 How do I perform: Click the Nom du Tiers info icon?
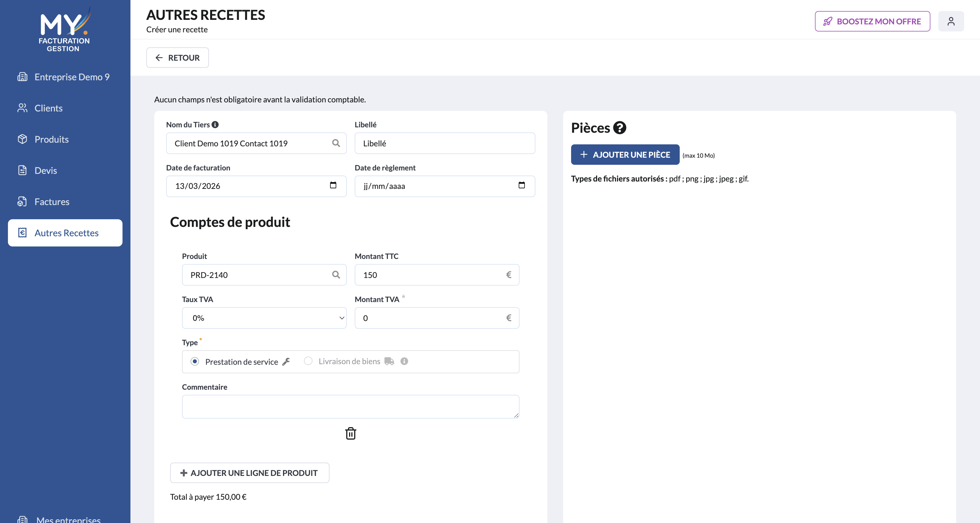[215, 125]
